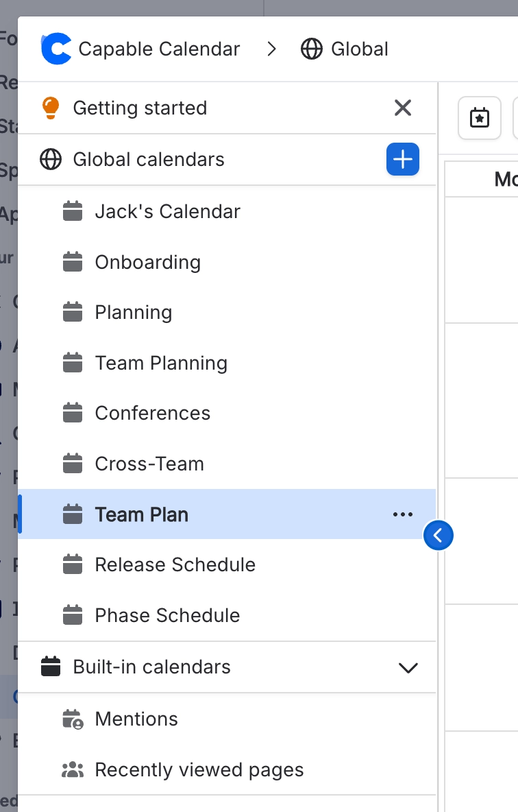Select the Cross-Team calendar

point(148,464)
